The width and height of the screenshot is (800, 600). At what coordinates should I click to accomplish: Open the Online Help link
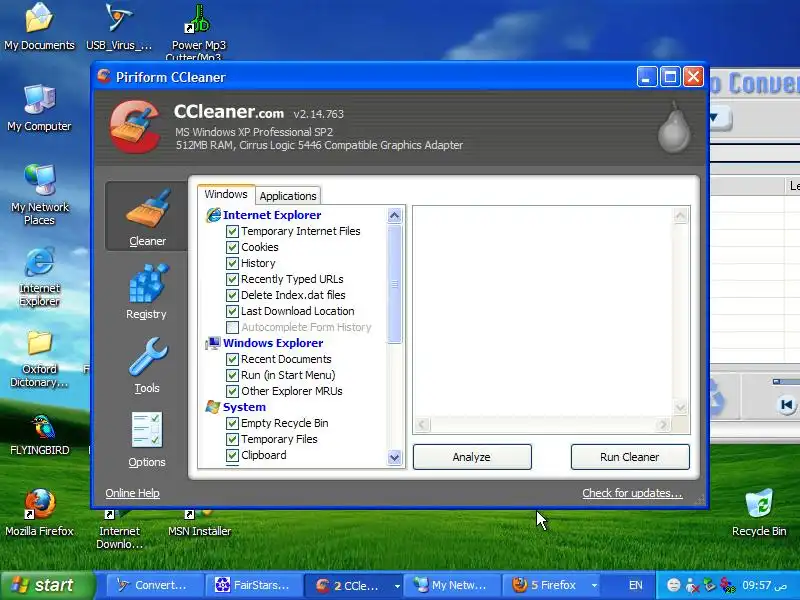click(133, 493)
